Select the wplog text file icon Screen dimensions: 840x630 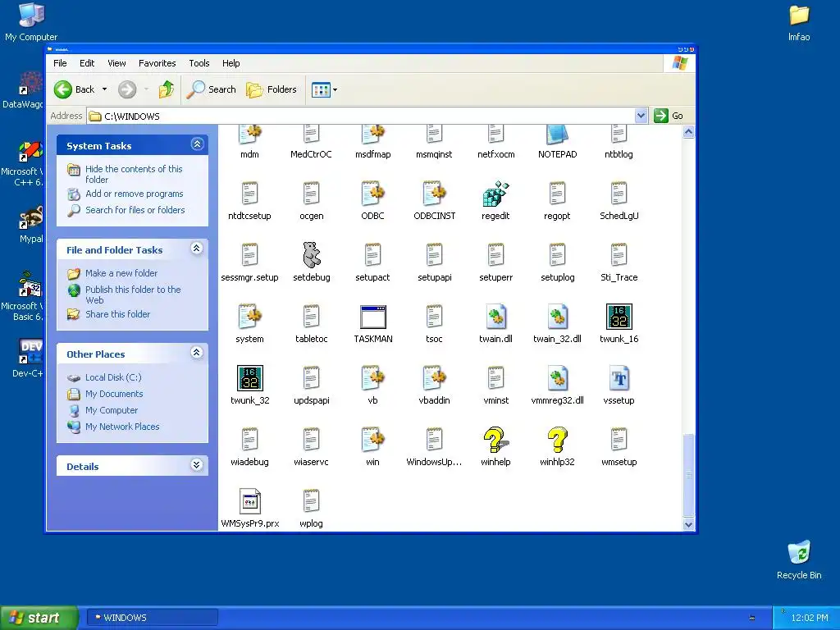(311, 501)
